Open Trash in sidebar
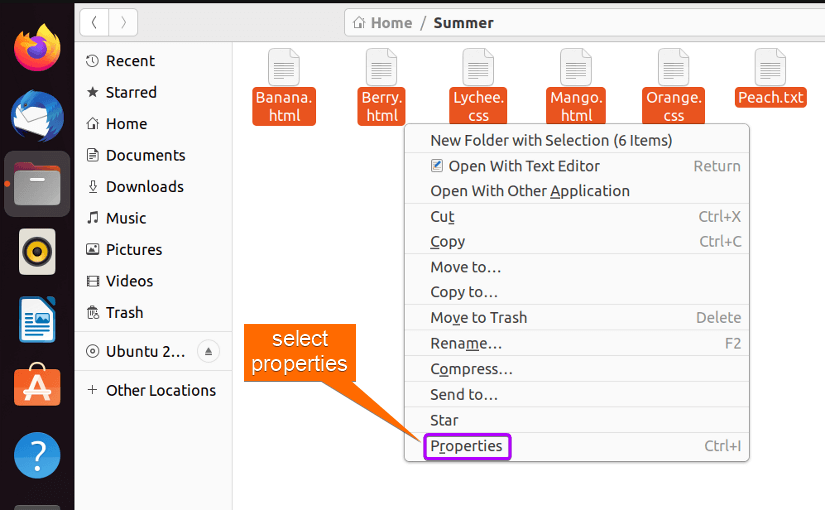Viewport: 825px width, 510px height. coord(153,313)
